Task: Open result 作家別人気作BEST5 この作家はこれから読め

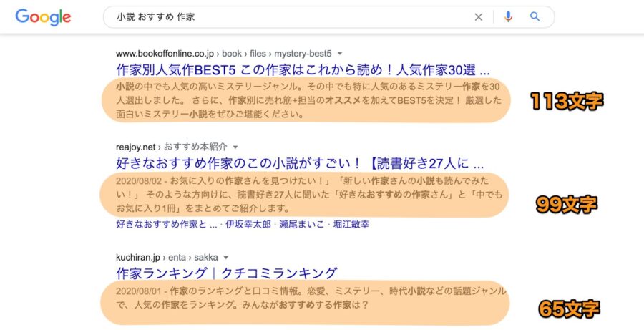Action: click(x=303, y=70)
